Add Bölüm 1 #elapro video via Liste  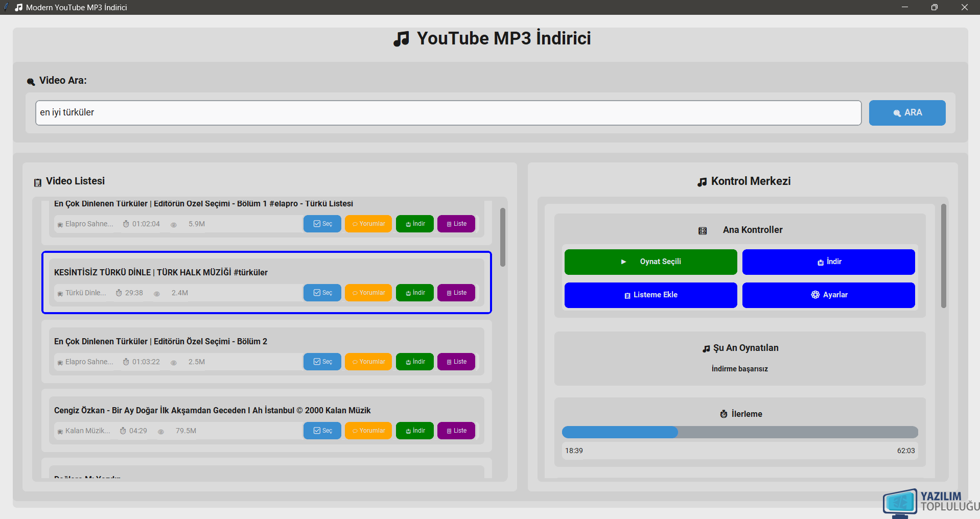456,224
